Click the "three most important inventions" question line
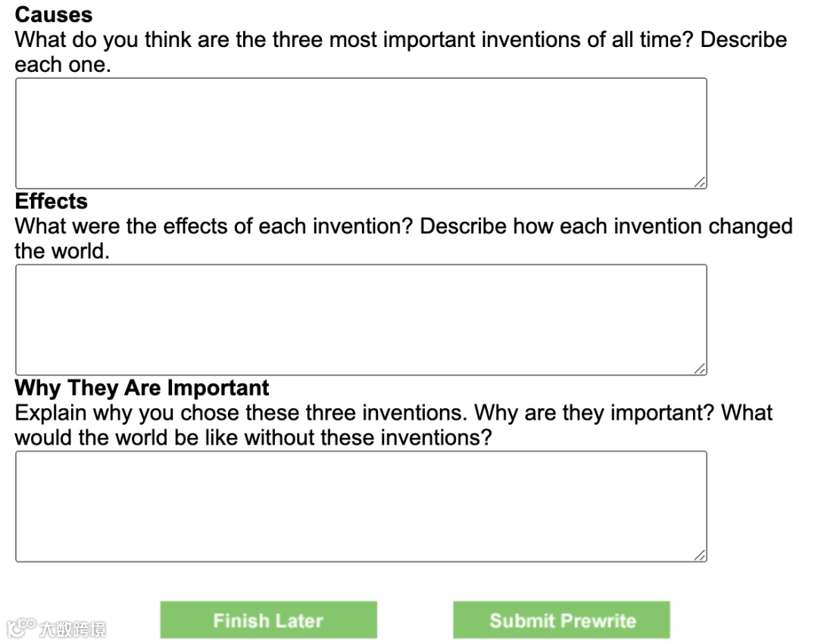 [x=401, y=39]
